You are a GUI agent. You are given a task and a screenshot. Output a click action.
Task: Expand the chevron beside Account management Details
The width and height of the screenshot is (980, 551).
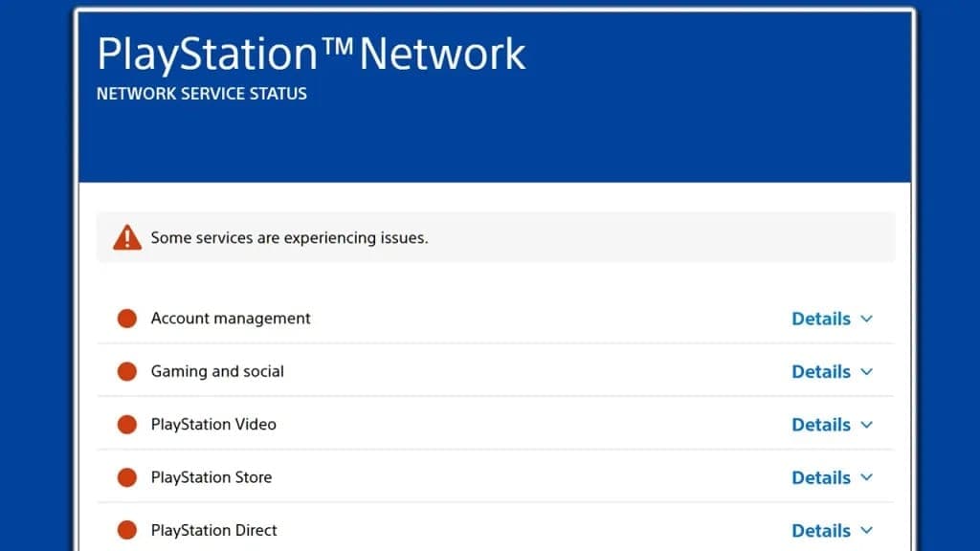[x=866, y=319]
